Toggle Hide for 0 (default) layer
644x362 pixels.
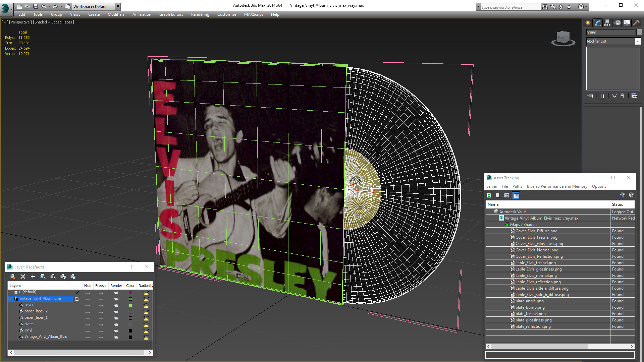tap(88, 293)
